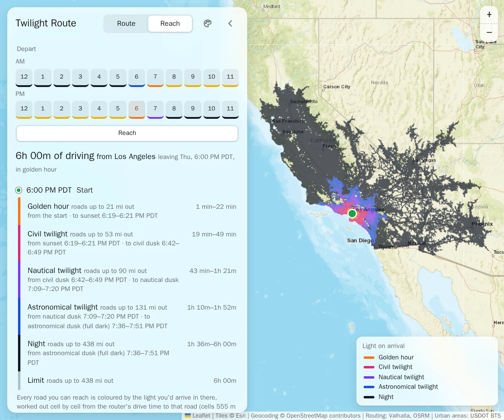Set departure to 9 AM

193,78
